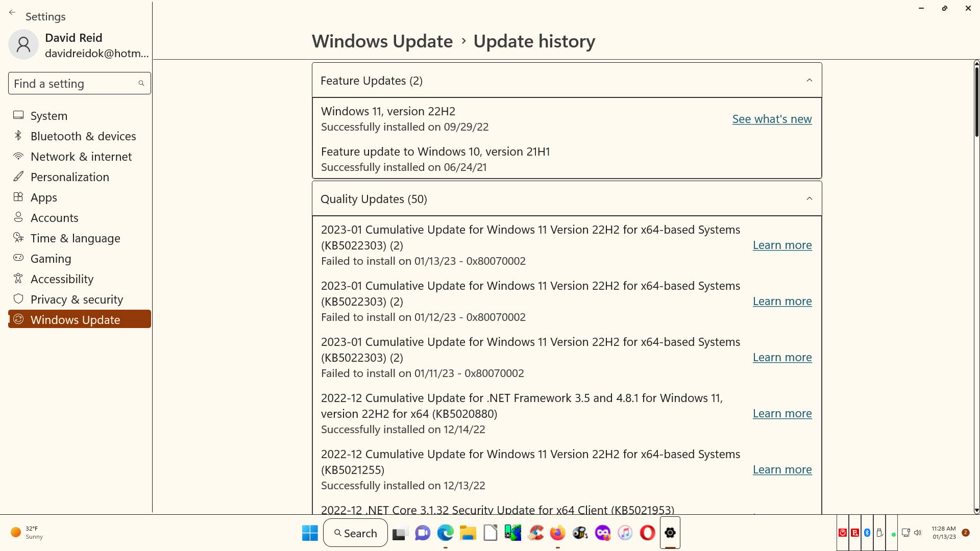Select Personalization in the sidebar
The height and width of the screenshot is (551, 980).
(x=69, y=177)
